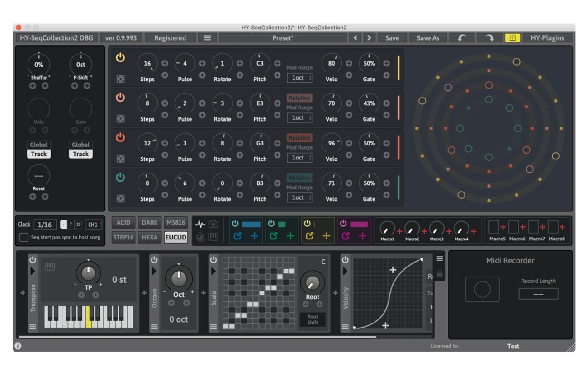Switch to the HEXA sequencer tab

[150, 237]
